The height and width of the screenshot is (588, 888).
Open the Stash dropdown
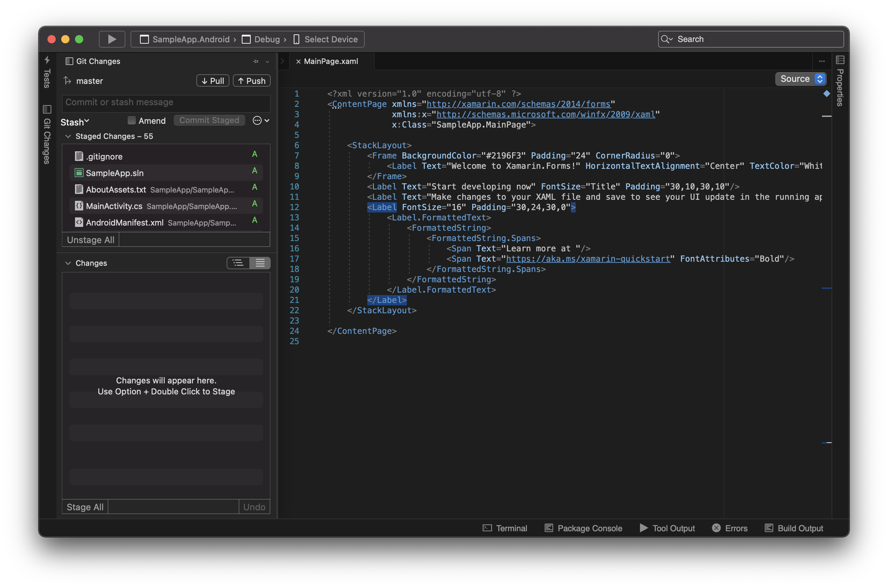[75, 122]
